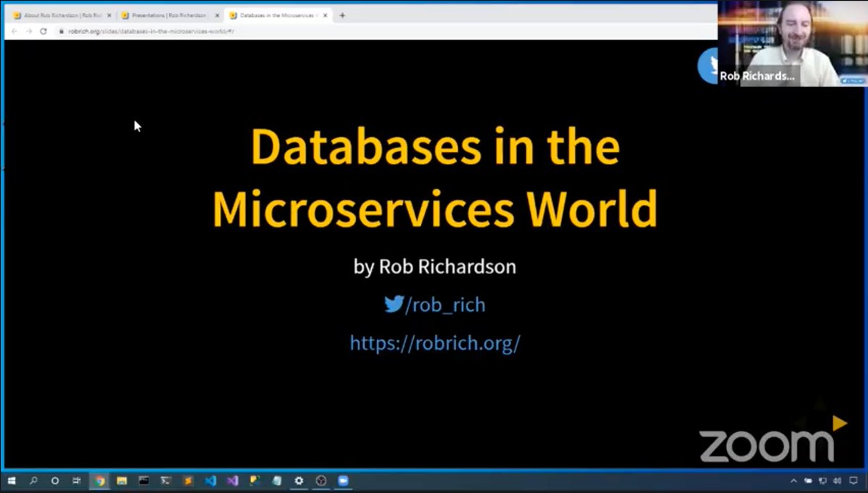Reload the current page
868x493 pixels.
[43, 31]
